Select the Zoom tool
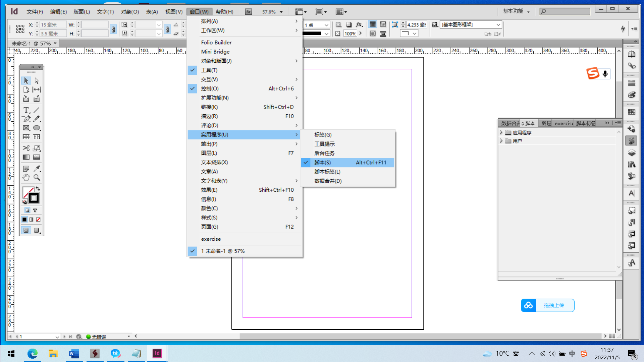Image resolution: width=644 pixels, height=362 pixels. 37,178
